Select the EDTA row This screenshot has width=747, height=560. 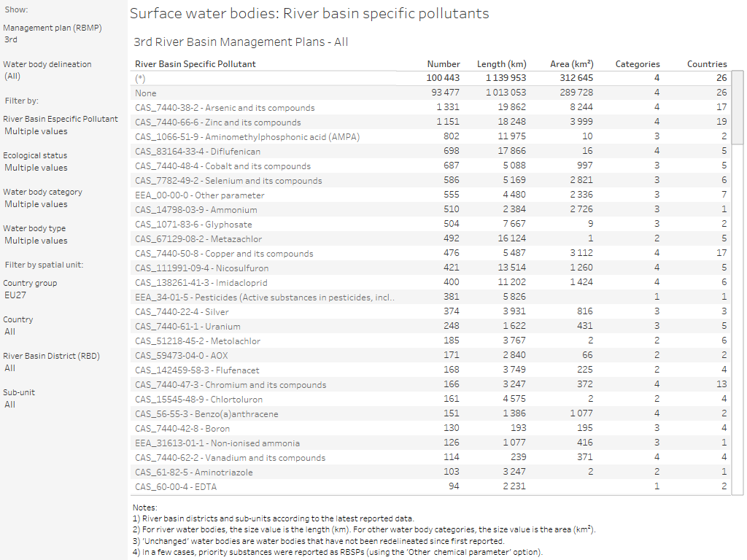tap(430, 486)
